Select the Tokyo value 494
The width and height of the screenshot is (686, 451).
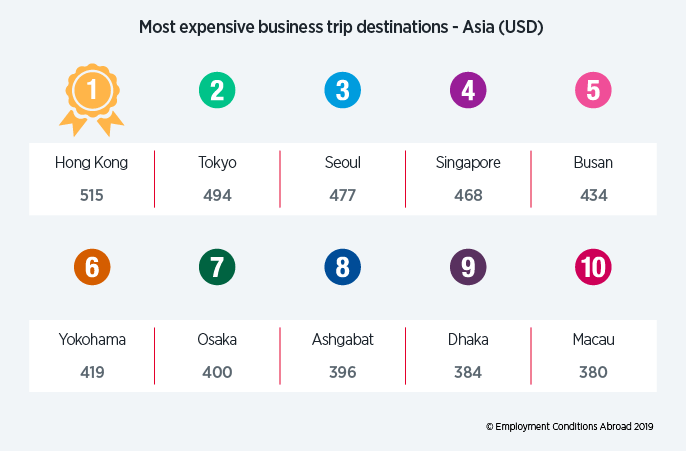[217, 195]
